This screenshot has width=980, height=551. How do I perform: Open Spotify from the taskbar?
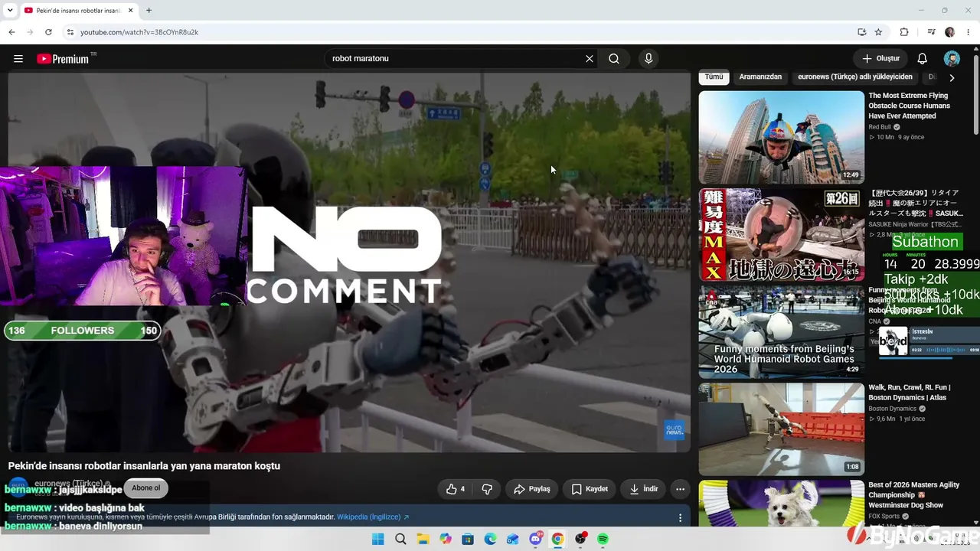[603, 540]
